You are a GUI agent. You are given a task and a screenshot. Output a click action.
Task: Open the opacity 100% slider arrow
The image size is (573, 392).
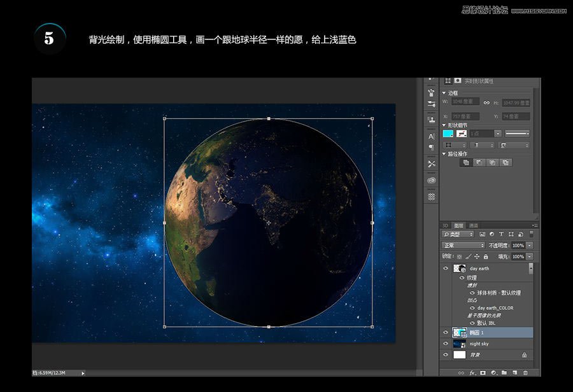pos(530,246)
